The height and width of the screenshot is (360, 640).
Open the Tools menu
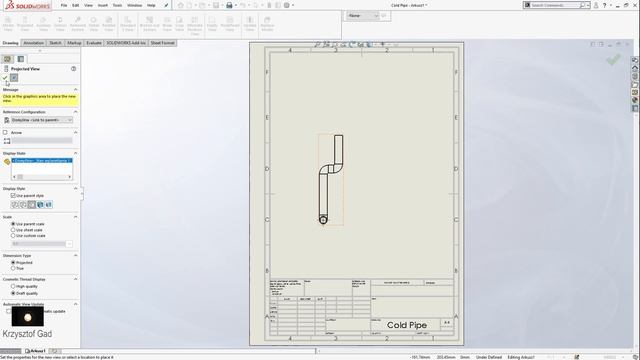click(x=117, y=5)
